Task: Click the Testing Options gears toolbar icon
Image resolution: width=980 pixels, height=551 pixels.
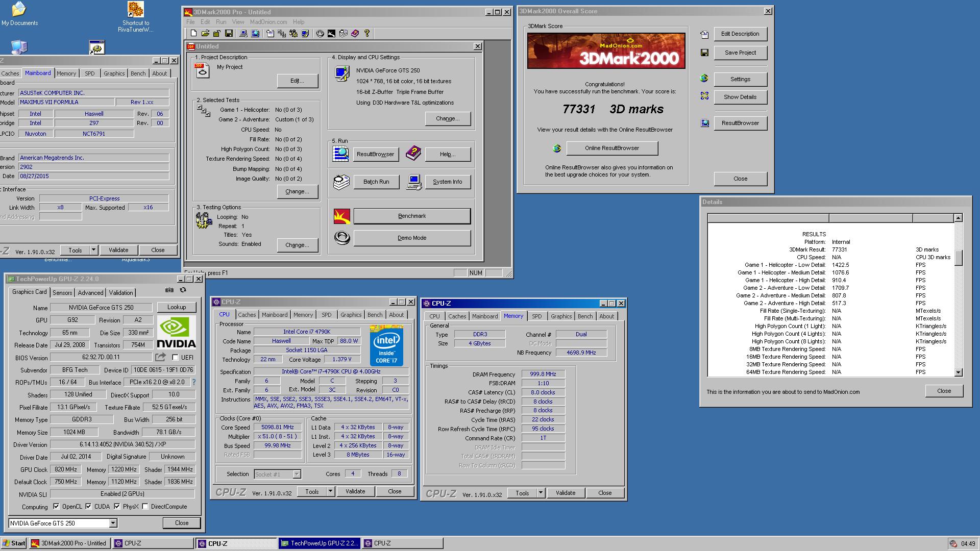Action: pyautogui.click(x=293, y=33)
